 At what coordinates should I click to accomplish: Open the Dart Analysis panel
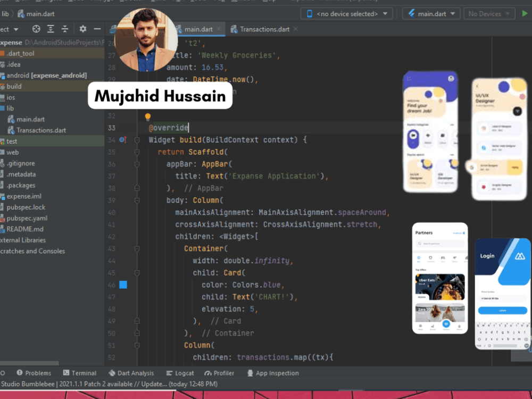131,373
